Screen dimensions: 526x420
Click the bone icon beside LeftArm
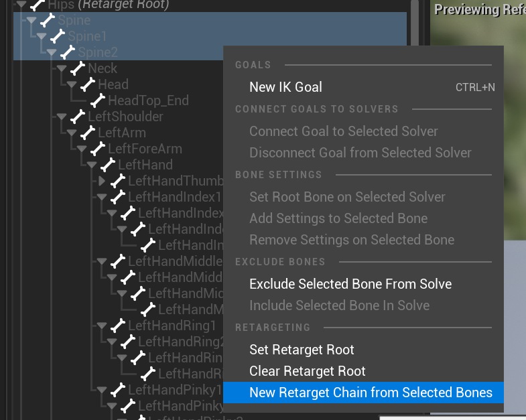tap(88, 133)
